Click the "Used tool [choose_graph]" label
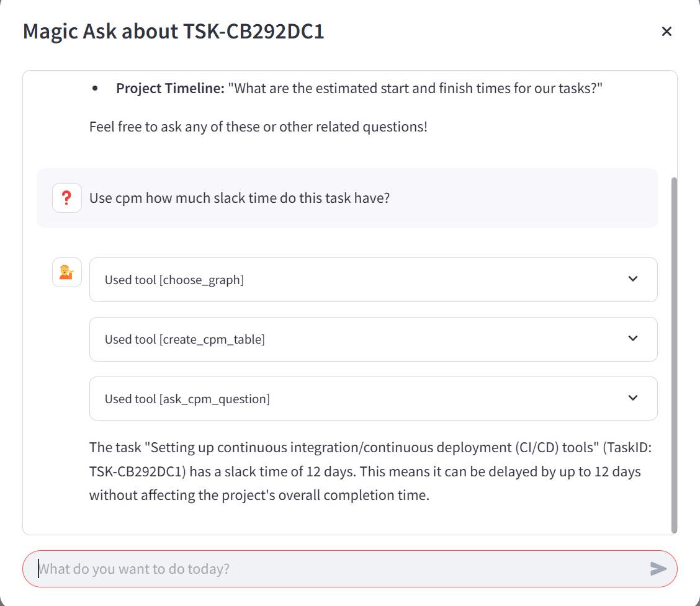Screen dimensions: 700x606 (x=174, y=280)
